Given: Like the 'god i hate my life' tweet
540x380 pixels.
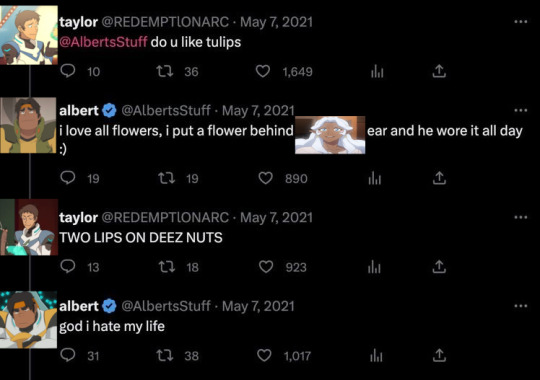Looking at the screenshot, I should (x=264, y=355).
